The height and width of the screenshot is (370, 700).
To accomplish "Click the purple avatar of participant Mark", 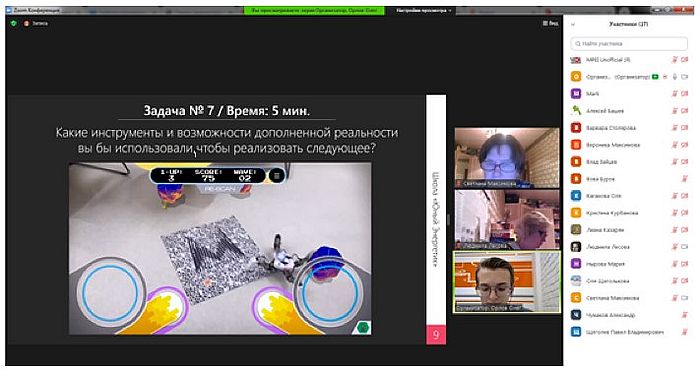I will point(576,94).
